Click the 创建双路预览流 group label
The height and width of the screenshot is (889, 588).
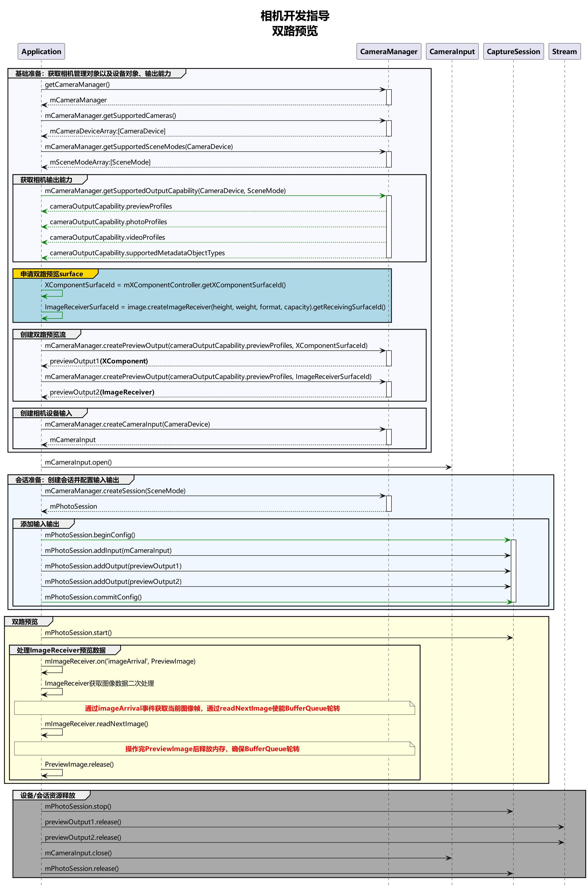tap(43, 334)
